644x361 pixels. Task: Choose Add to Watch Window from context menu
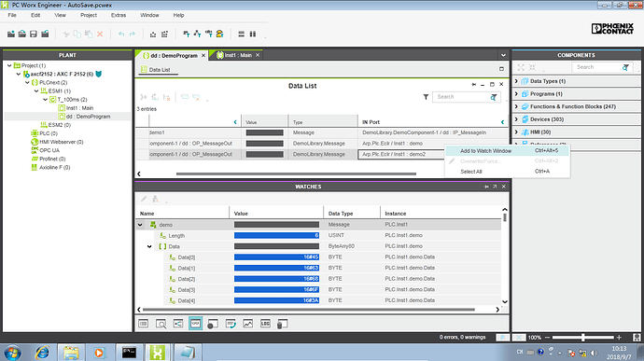[508, 151]
